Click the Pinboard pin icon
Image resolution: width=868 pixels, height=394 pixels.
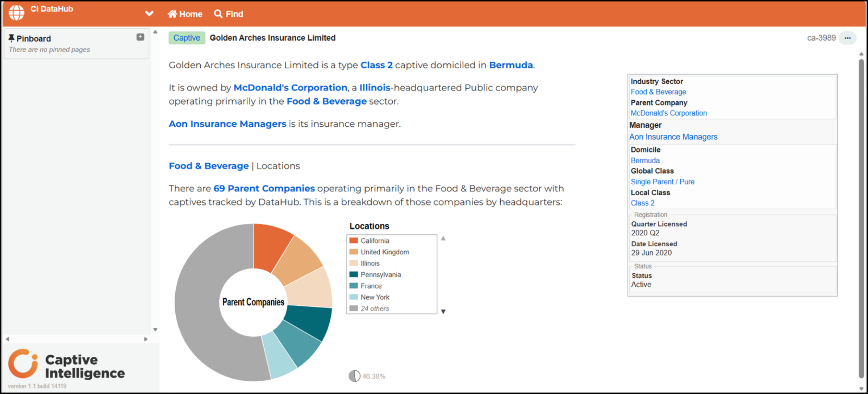coord(11,38)
